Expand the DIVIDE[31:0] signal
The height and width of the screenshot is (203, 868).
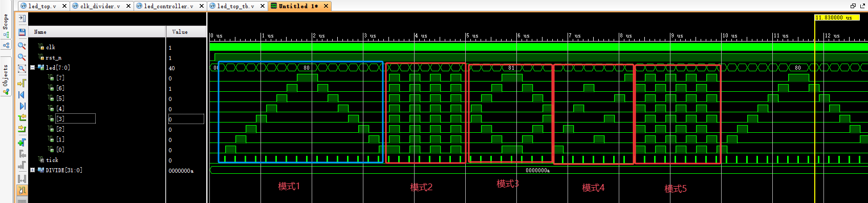(x=33, y=170)
